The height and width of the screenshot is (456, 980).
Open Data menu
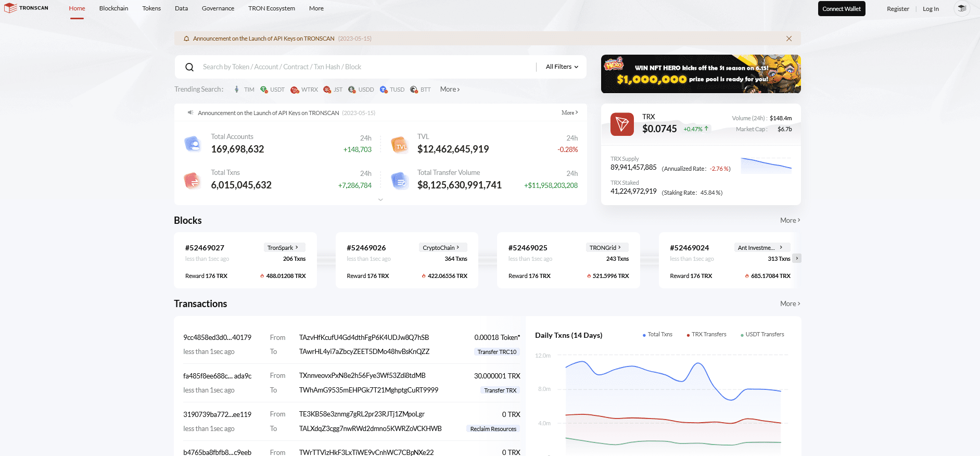[181, 8]
